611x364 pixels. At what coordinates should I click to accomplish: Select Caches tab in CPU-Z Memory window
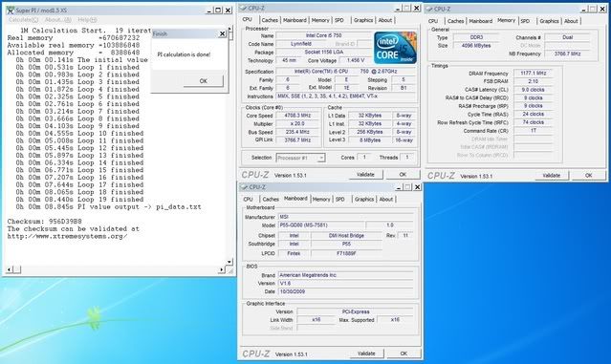(455, 21)
